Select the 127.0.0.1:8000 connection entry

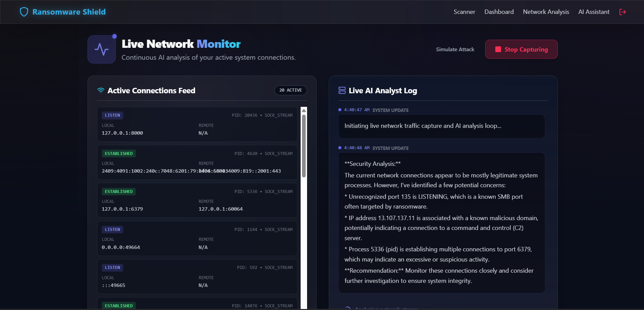197,124
